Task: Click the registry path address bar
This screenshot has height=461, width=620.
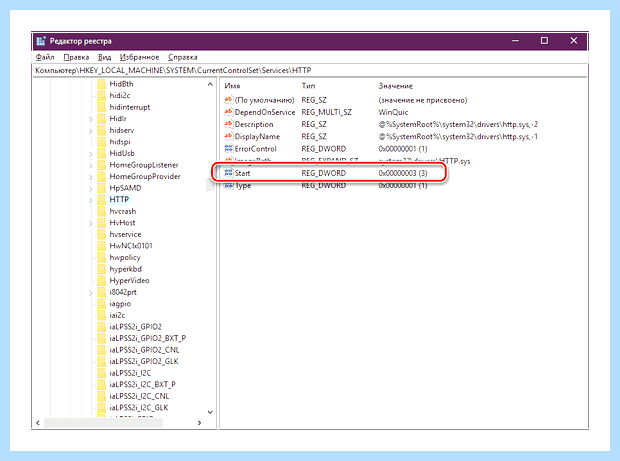Action: pos(310,70)
